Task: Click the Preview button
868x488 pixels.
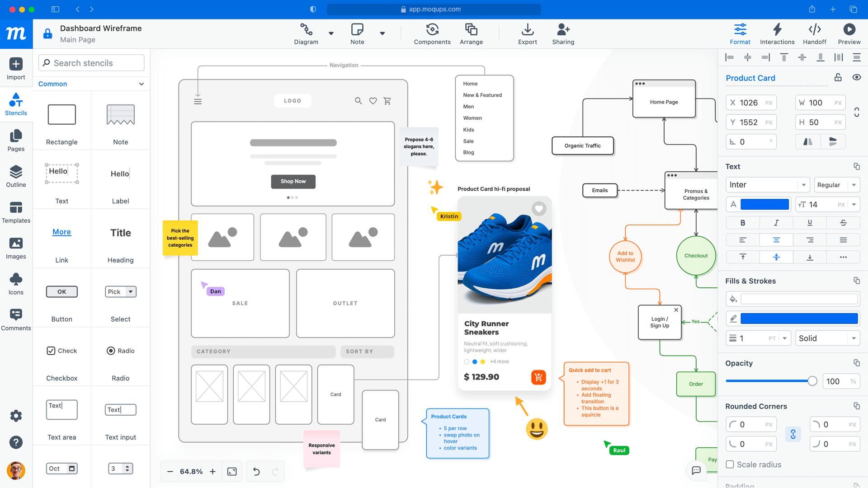Action: pos(849,34)
